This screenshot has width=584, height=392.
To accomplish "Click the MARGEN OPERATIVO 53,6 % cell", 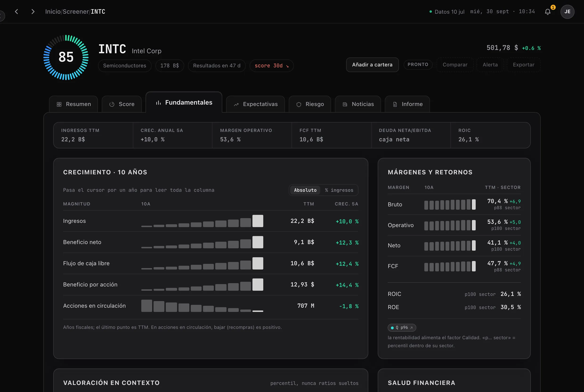I will 252,135.
